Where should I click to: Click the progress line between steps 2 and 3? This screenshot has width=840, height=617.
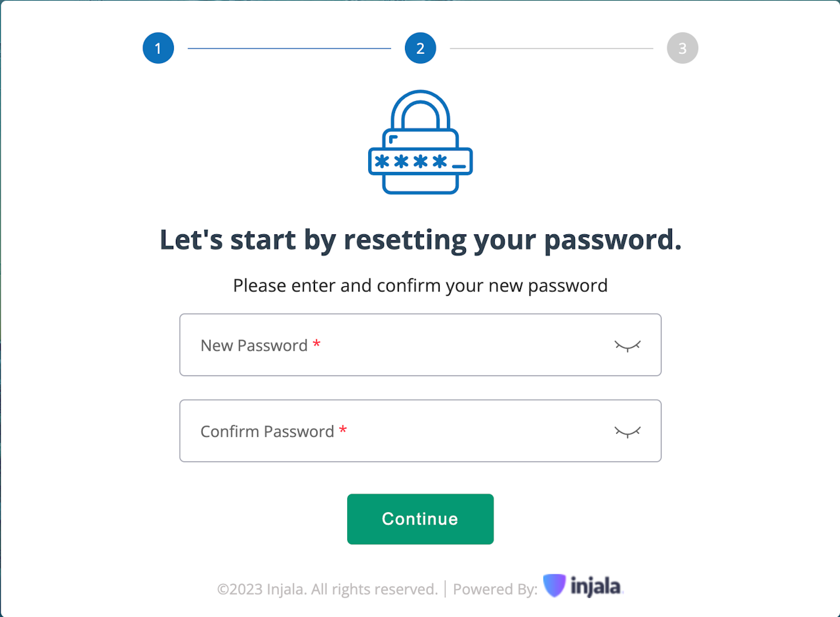tap(551, 48)
